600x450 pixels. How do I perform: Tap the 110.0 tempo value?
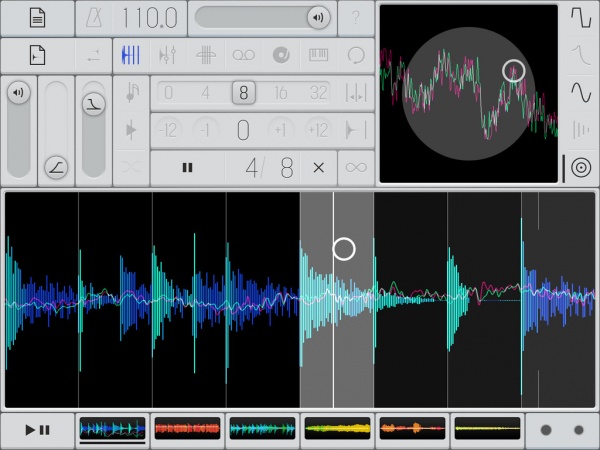tap(150, 18)
